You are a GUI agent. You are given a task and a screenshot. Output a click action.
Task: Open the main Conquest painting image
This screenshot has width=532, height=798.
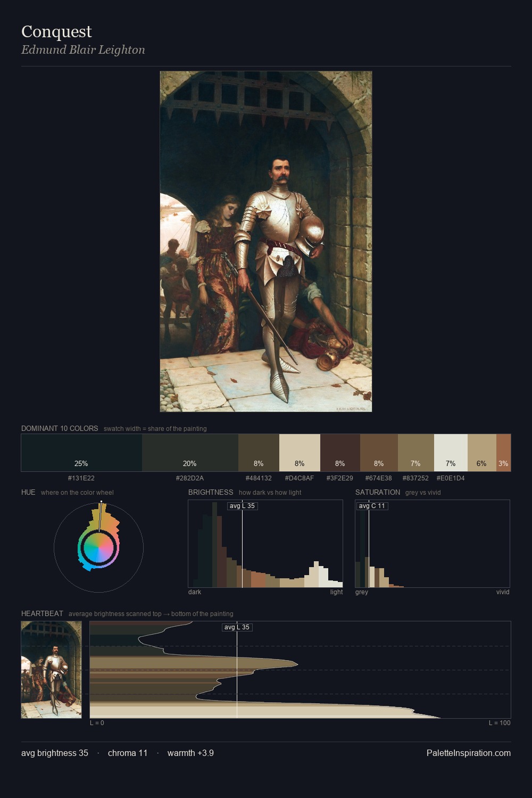(266, 242)
